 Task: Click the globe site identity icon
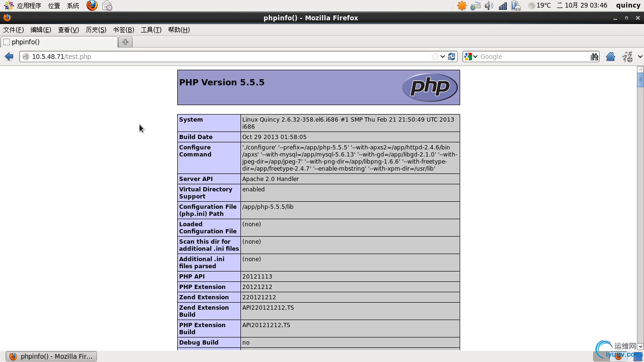[x=26, y=57]
